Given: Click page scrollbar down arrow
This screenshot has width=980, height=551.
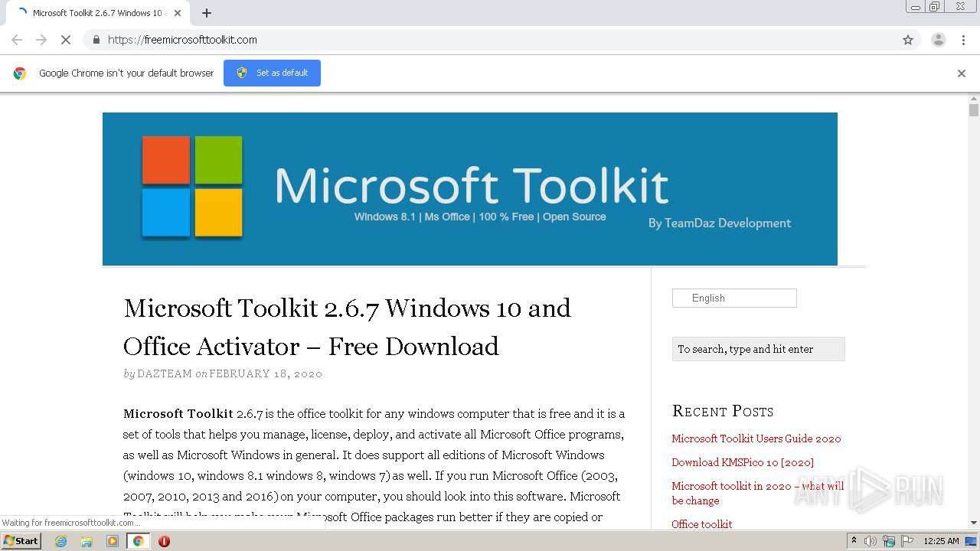Looking at the screenshot, I should pos(974,523).
